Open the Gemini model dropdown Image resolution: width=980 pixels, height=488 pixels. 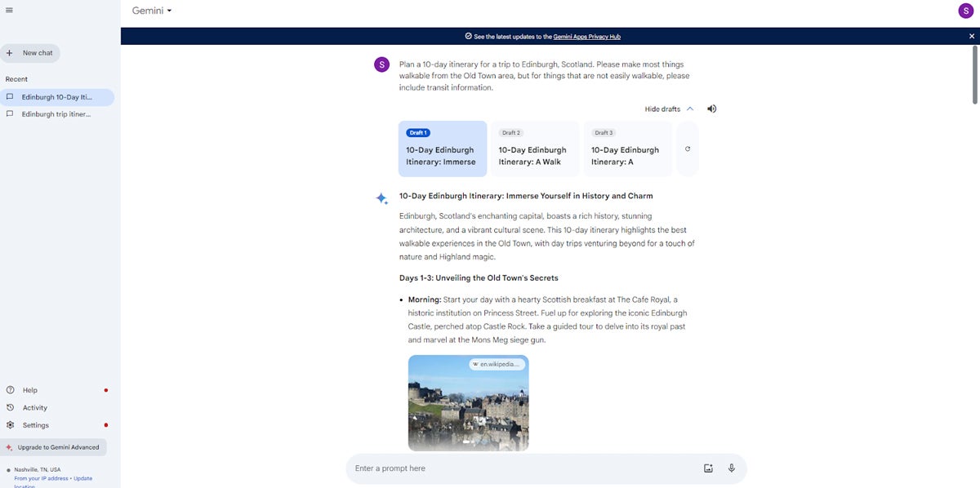pos(152,11)
